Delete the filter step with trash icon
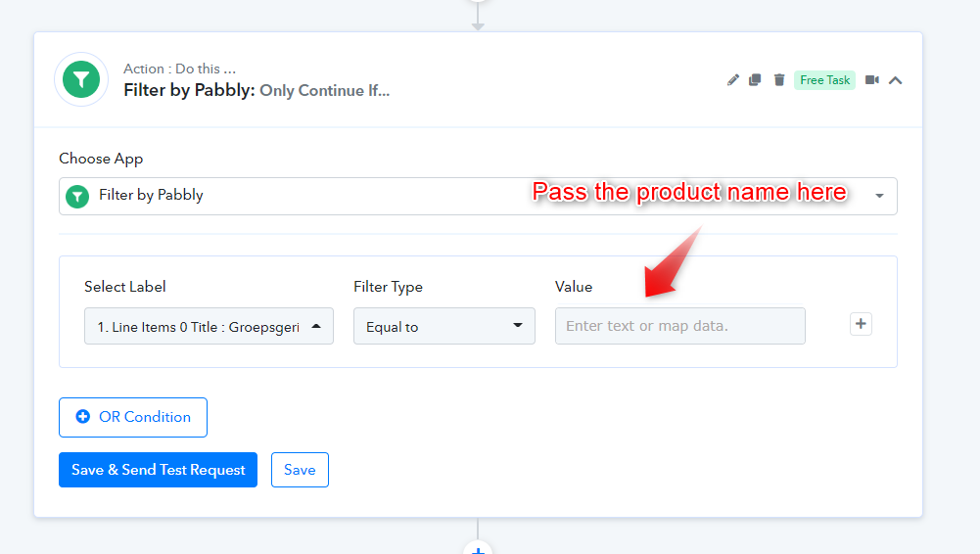The image size is (980, 554). pos(778,80)
